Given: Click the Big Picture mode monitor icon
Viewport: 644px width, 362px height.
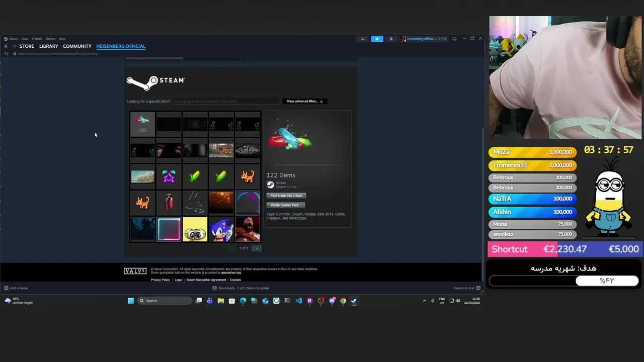Looking at the screenshot, I should coord(454,39).
